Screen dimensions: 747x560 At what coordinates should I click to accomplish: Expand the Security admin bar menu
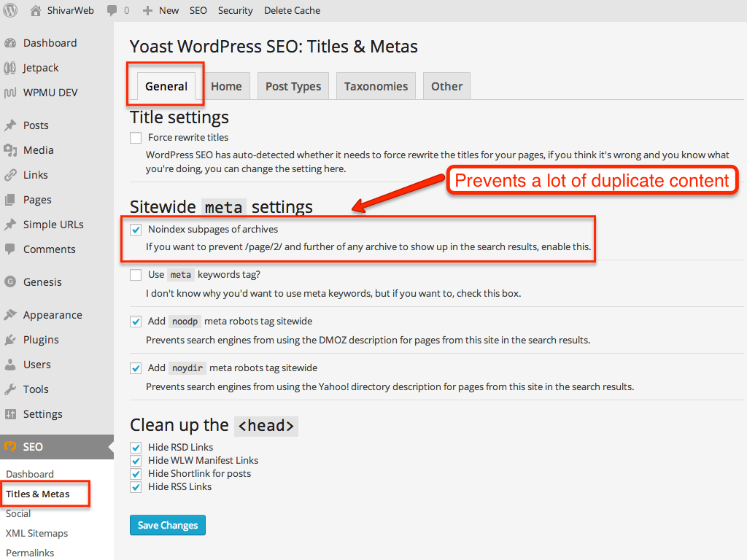(236, 10)
